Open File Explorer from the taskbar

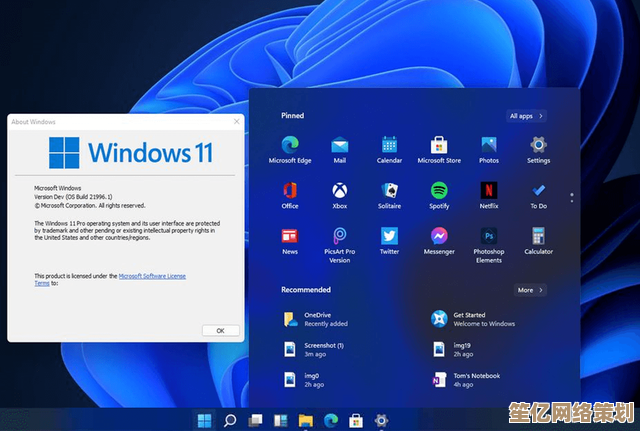point(306,420)
